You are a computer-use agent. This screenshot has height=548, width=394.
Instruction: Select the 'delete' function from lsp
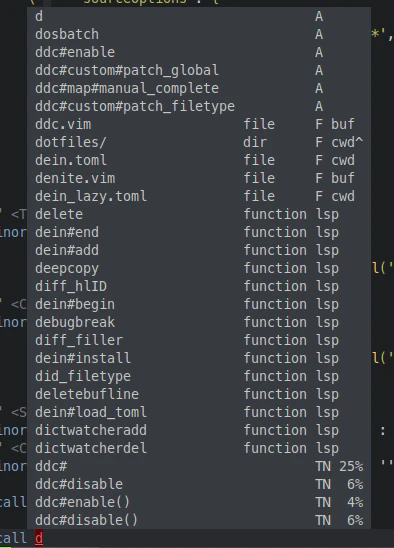(199, 214)
